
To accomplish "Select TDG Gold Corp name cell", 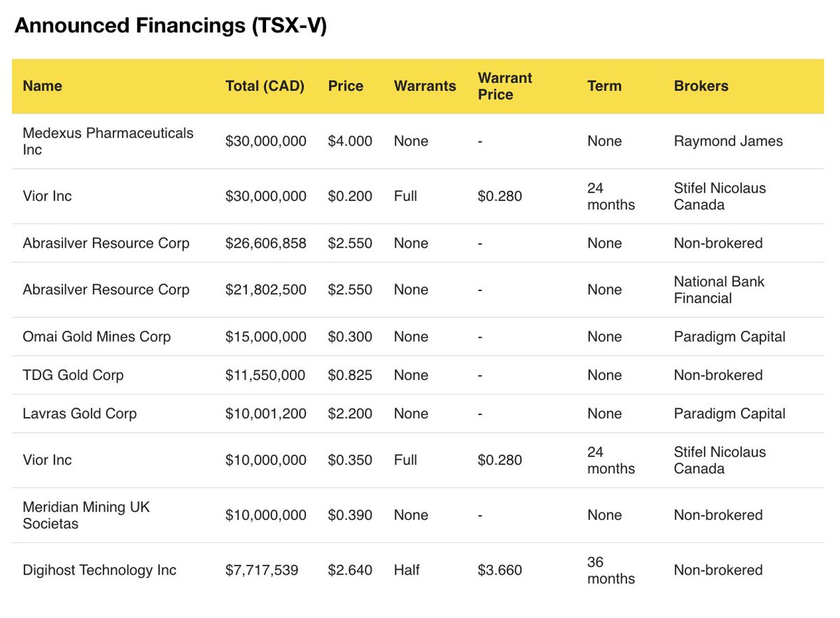I will pyautogui.click(x=73, y=375).
